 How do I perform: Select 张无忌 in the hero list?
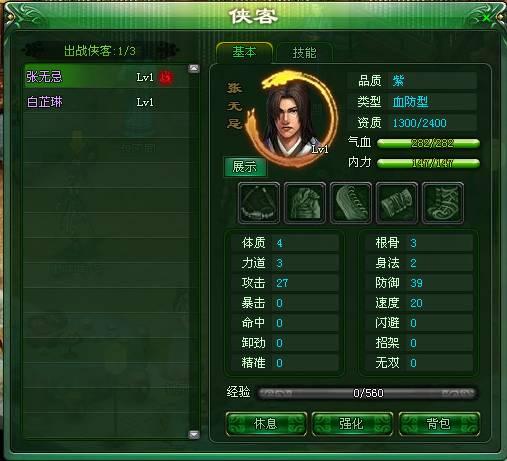(107, 76)
